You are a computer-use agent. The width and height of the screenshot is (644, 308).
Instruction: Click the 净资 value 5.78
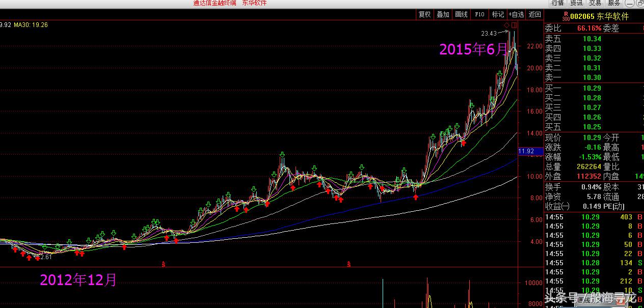tap(594, 197)
